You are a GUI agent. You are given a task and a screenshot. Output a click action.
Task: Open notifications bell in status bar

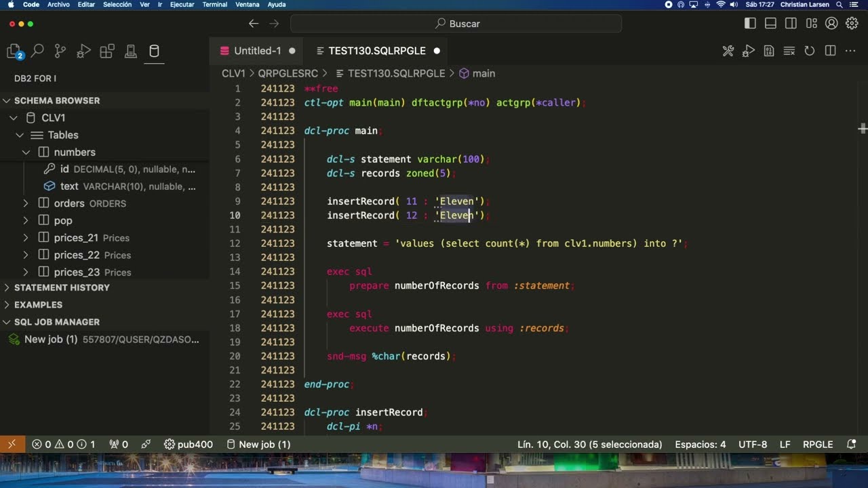(x=852, y=445)
